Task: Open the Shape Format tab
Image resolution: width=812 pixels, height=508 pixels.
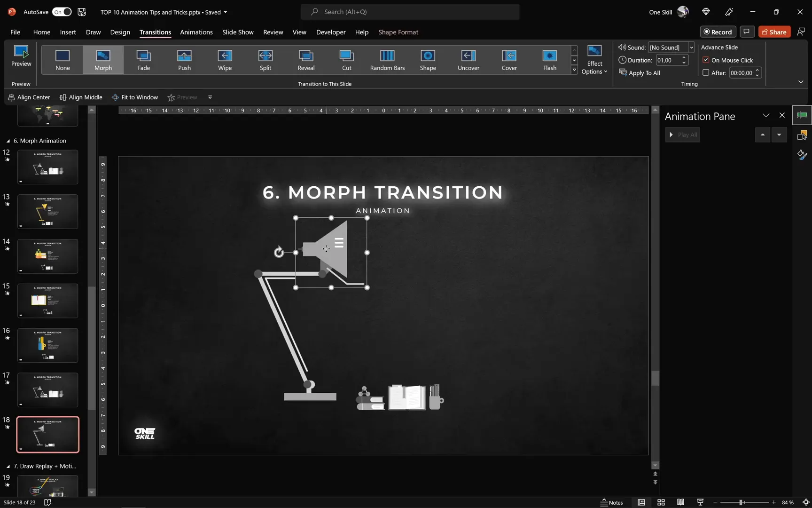Action: (398, 32)
